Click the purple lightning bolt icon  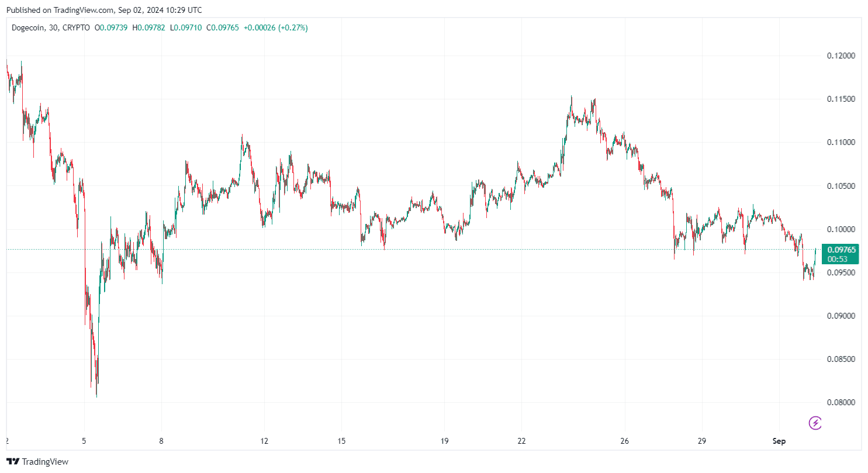coord(815,422)
